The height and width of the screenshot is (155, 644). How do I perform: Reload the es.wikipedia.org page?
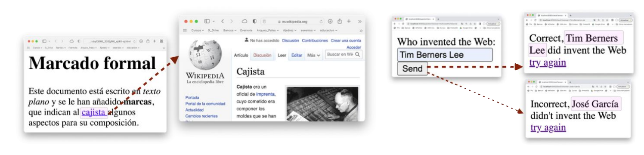tap(321, 22)
